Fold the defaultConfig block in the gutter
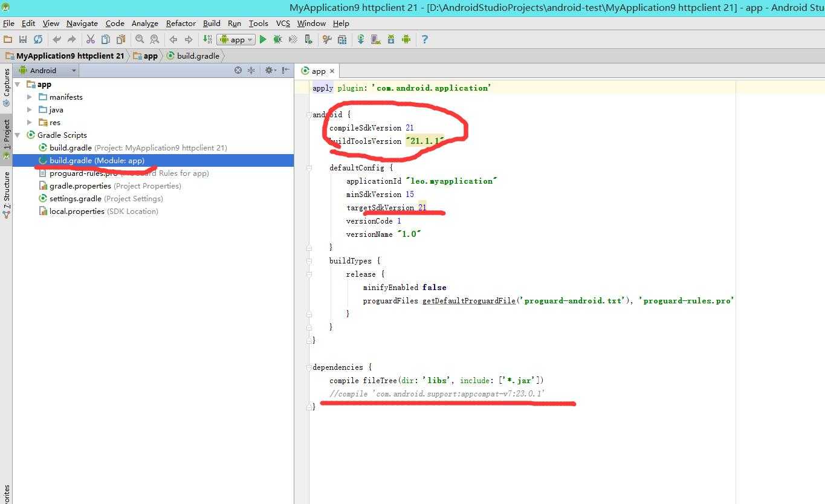 coord(309,167)
